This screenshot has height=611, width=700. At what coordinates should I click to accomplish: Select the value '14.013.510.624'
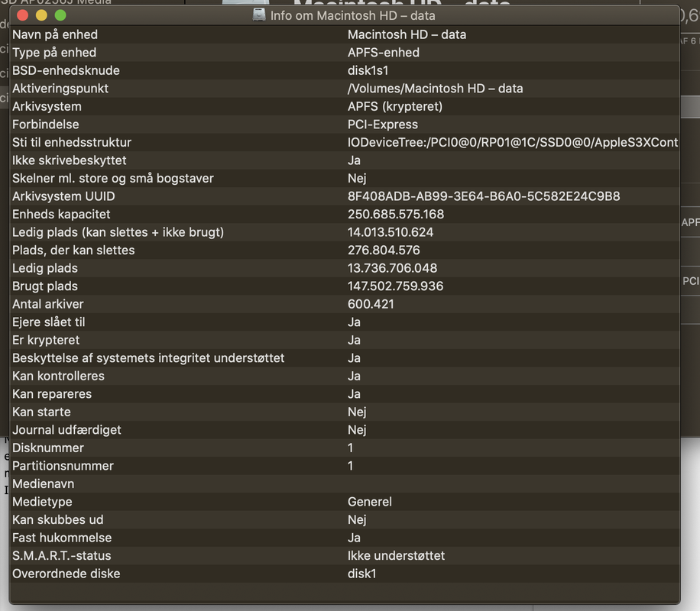click(x=391, y=232)
